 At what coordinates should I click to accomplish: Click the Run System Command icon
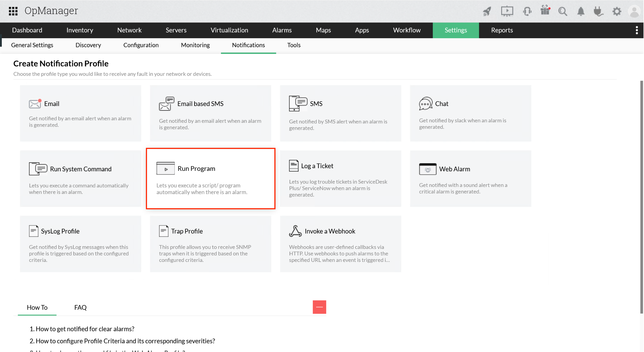pyautogui.click(x=38, y=169)
